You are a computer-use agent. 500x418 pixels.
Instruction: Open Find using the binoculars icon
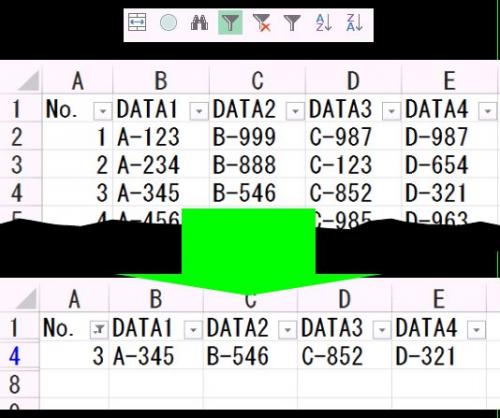[x=199, y=23]
